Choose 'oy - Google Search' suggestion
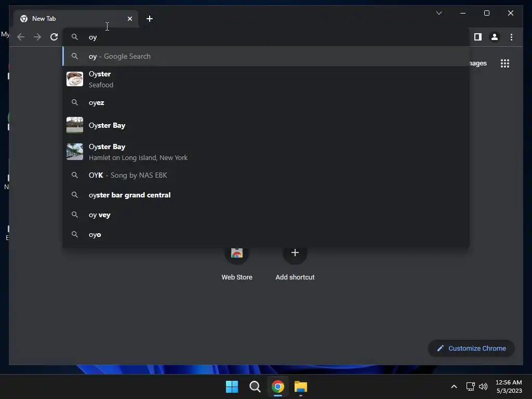This screenshot has height=399, width=532. point(266,56)
